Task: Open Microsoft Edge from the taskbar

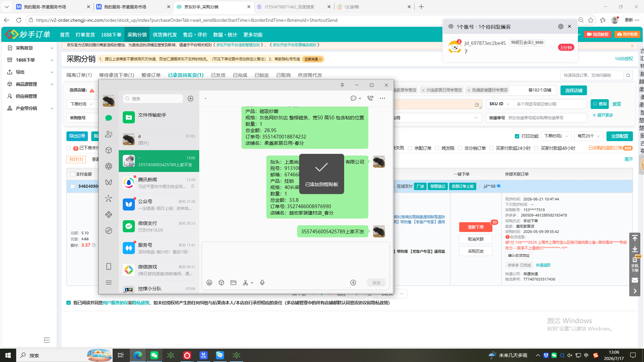Action: click(138, 355)
